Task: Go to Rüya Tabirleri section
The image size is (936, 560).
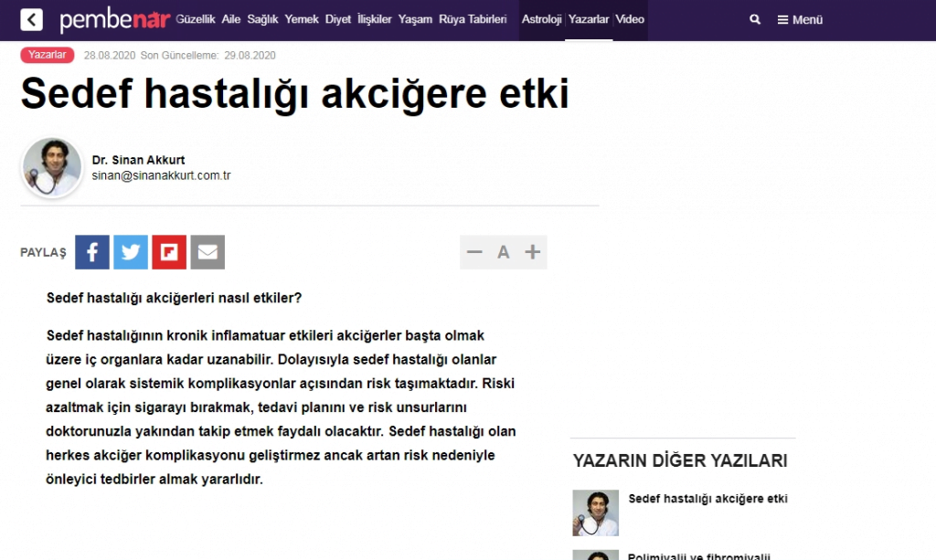Action: tap(473, 19)
